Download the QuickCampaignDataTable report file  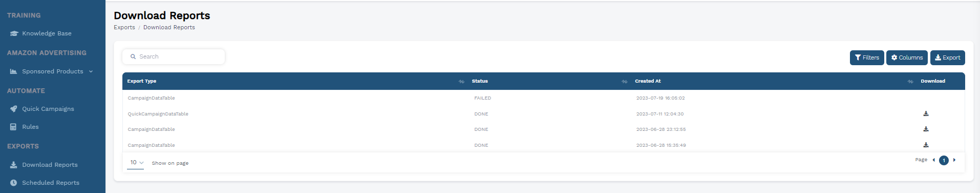click(926, 114)
